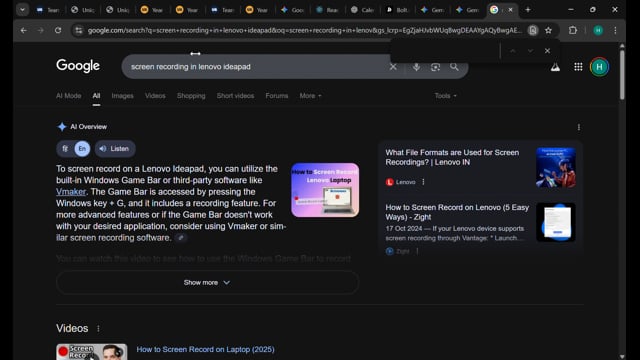Expand AI Overview with Show more
This screenshot has height=360, width=640.
tap(207, 282)
